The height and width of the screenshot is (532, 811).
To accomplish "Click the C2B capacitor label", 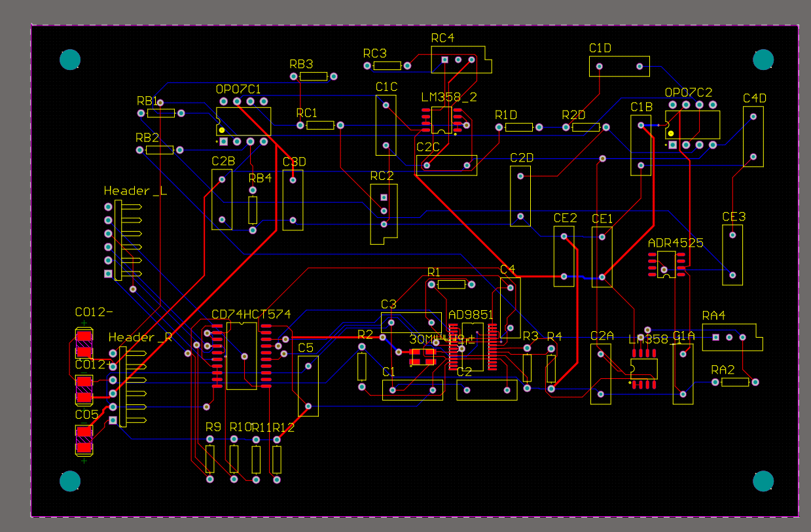I will coord(223,160).
